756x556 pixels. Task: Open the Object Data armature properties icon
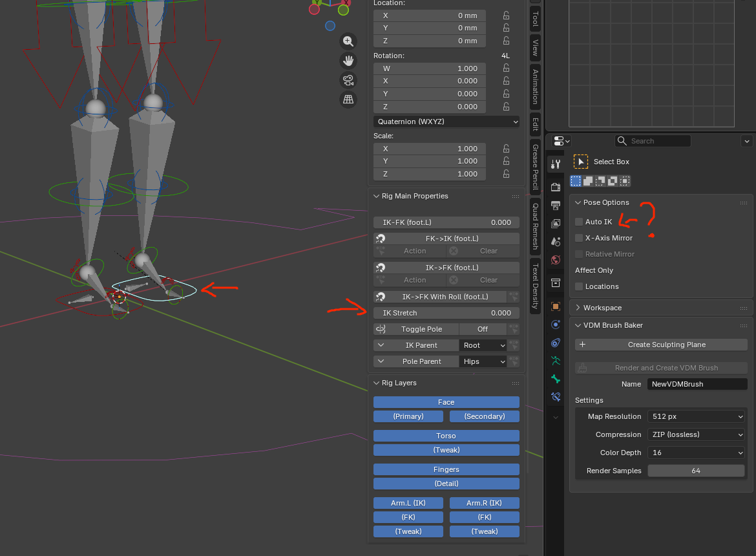tap(556, 360)
